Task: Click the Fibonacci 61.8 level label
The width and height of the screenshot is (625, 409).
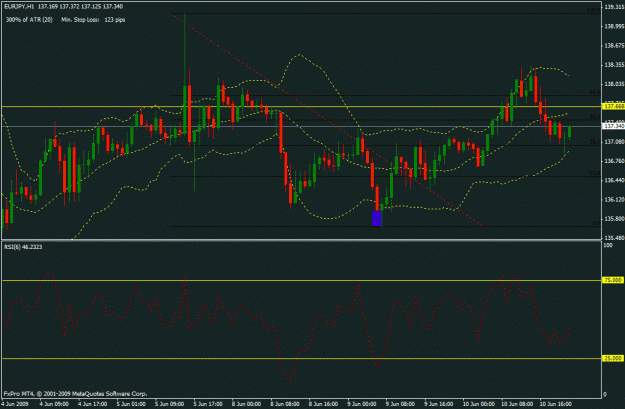Action: pyautogui.click(x=594, y=92)
